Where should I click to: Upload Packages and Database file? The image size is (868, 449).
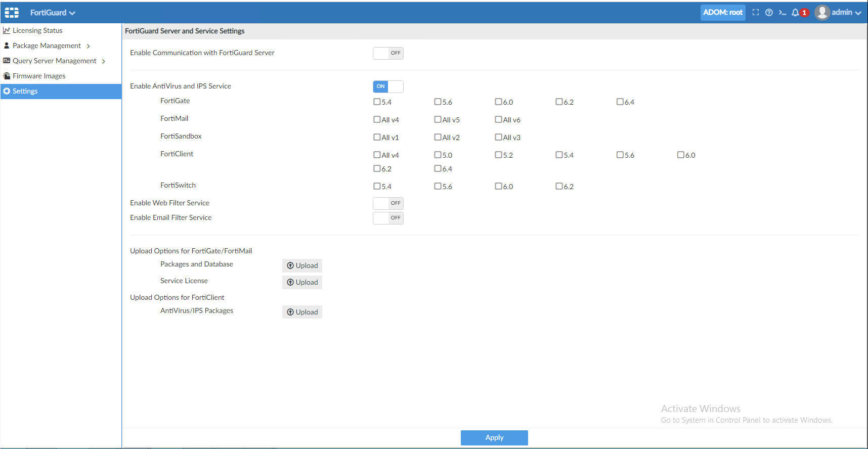[302, 265]
